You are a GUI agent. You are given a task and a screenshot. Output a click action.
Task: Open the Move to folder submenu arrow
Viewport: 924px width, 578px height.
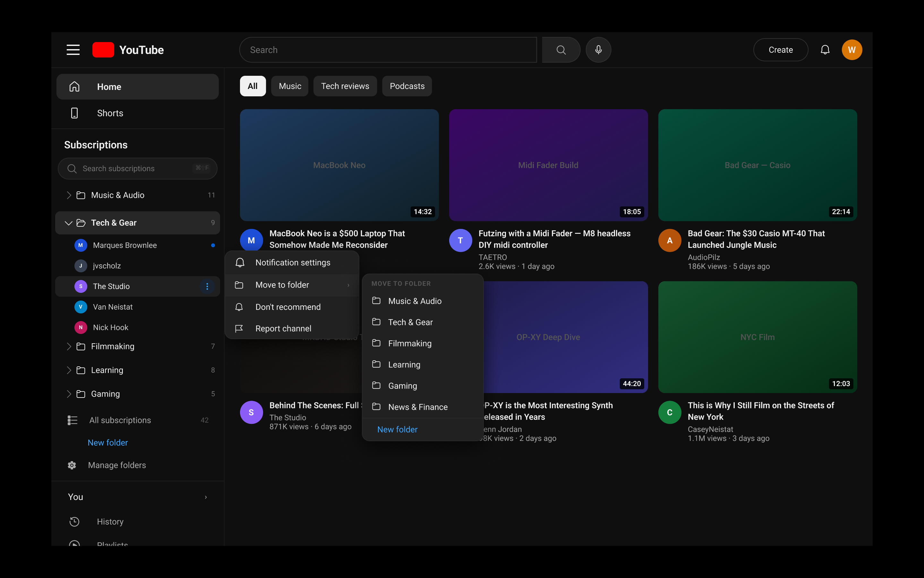point(348,285)
